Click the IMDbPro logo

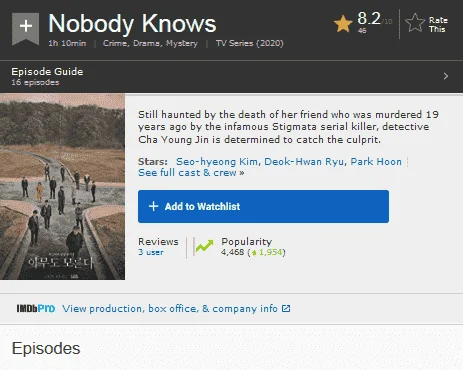[x=36, y=308]
